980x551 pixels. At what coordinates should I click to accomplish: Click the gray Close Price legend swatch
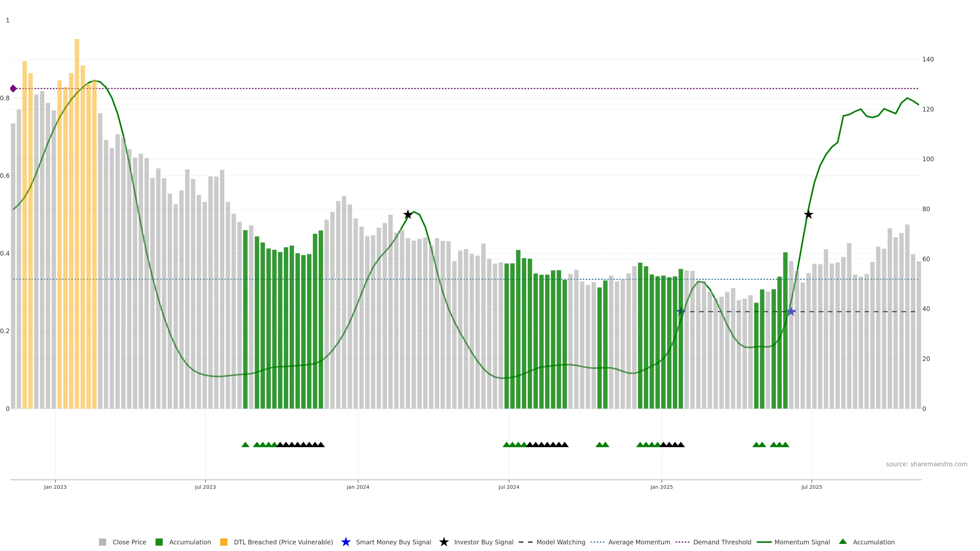[x=102, y=542]
